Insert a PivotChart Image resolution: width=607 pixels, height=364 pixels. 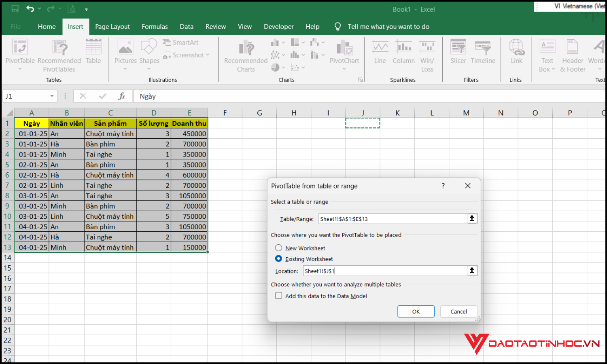click(344, 55)
